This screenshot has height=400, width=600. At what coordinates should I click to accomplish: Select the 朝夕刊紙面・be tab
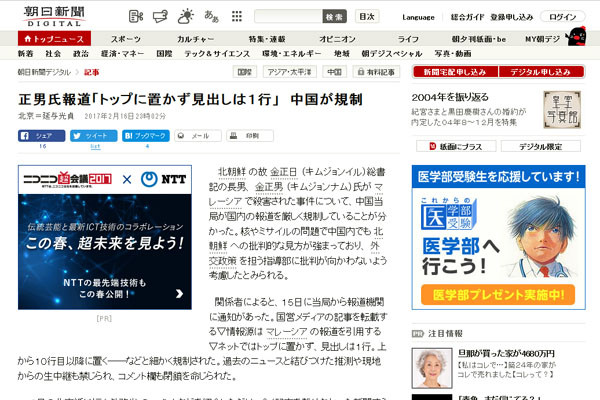(x=479, y=39)
